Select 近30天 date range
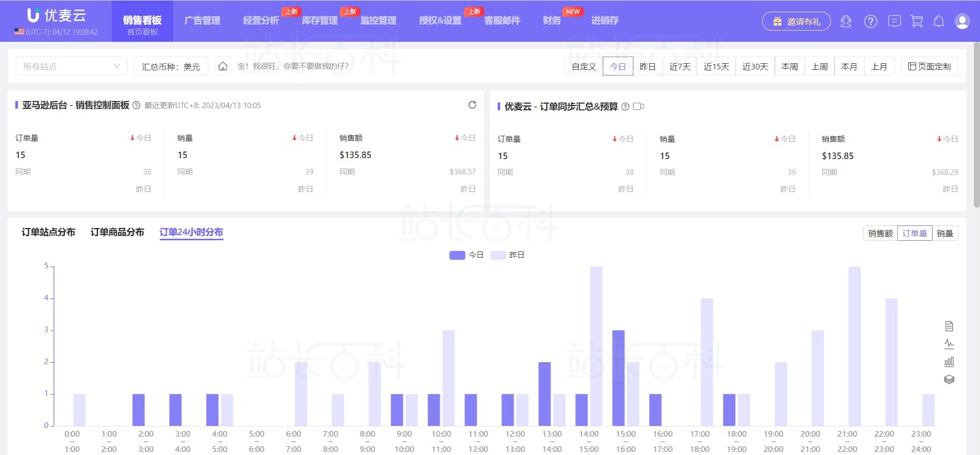 pyautogui.click(x=755, y=66)
